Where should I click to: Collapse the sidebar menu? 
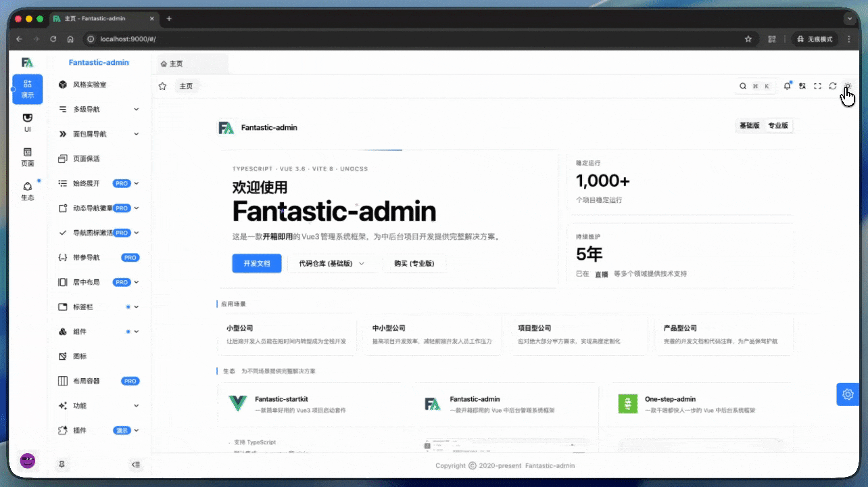point(136,465)
